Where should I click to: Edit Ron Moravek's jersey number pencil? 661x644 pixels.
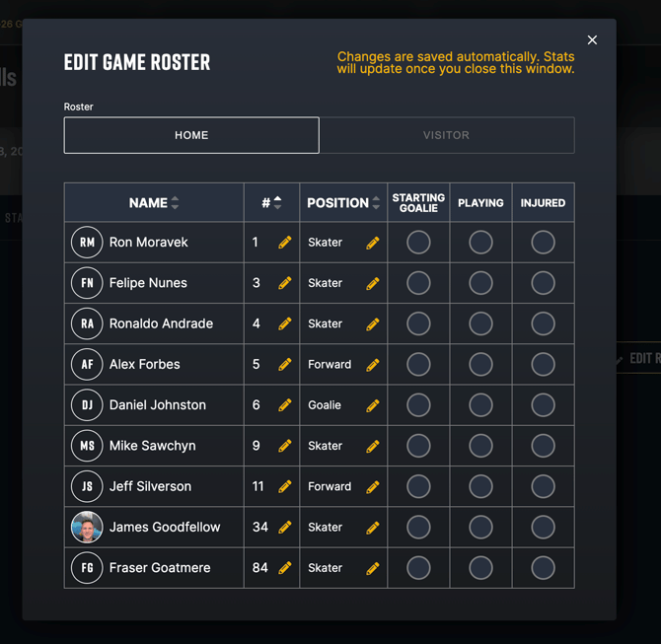click(x=285, y=243)
